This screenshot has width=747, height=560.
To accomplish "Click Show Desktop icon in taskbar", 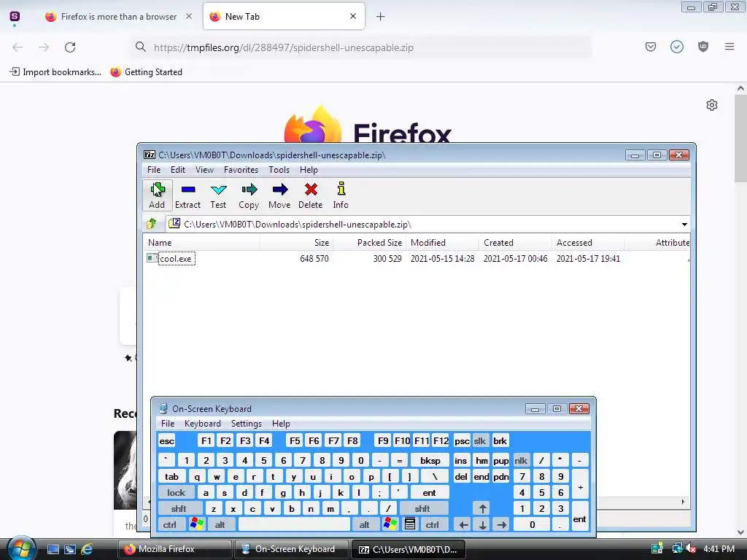I will 53,549.
